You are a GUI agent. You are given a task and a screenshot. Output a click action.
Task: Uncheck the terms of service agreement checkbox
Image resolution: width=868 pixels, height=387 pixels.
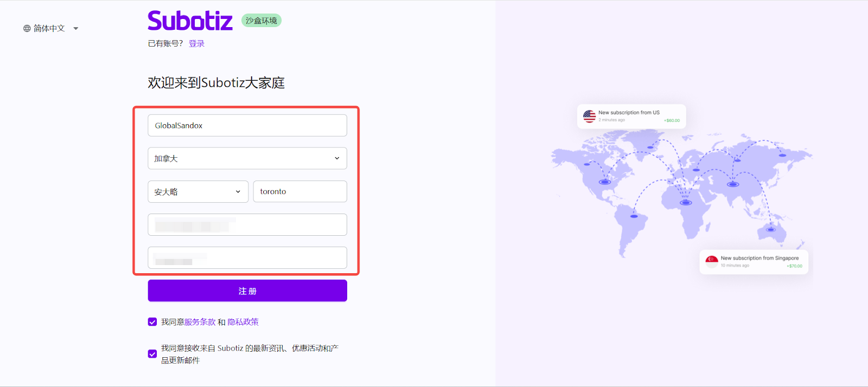click(152, 322)
